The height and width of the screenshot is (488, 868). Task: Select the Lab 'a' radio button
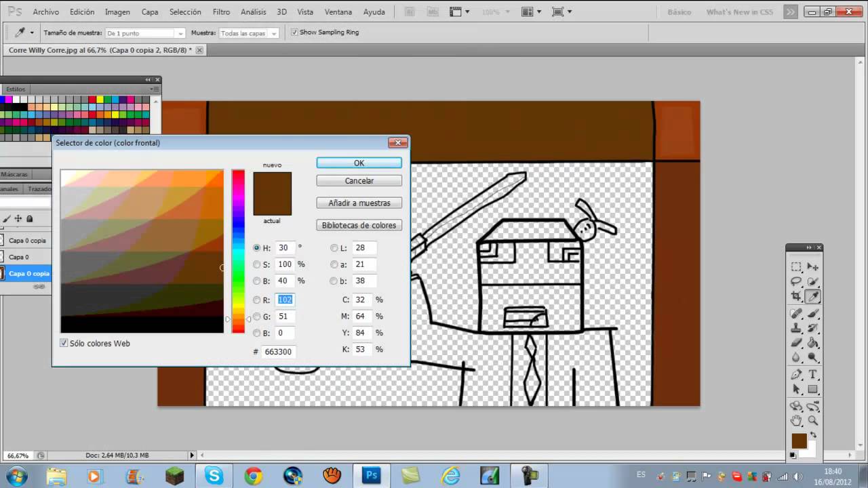tap(334, 264)
